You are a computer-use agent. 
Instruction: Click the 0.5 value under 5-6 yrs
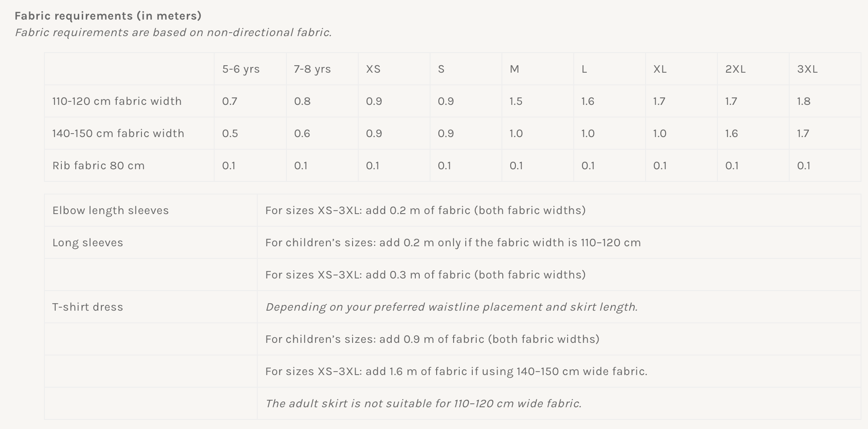click(230, 134)
